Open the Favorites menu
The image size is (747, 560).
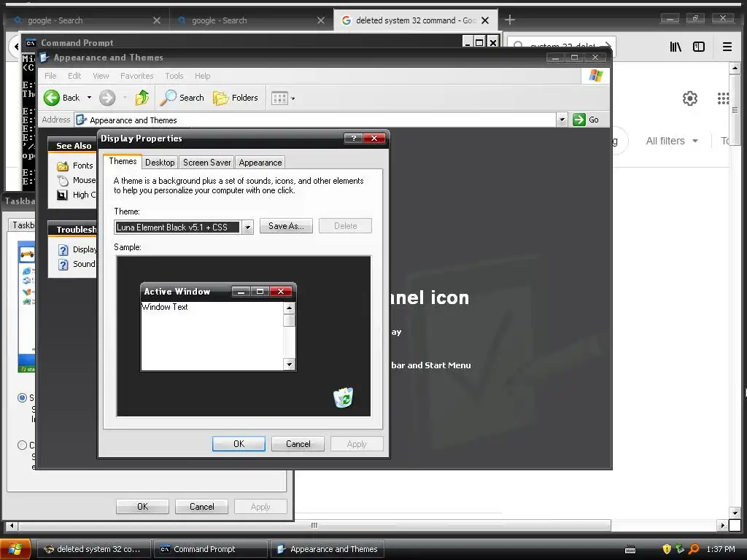click(x=136, y=76)
